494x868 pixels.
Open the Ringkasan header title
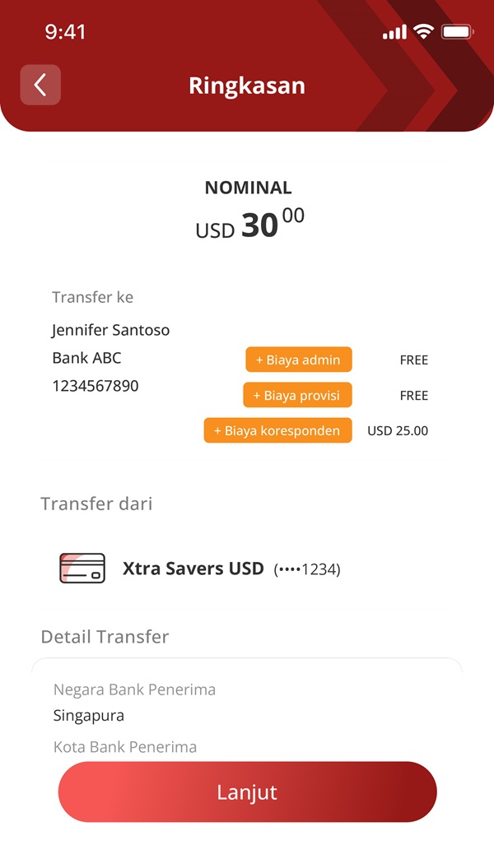pos(247,85)
